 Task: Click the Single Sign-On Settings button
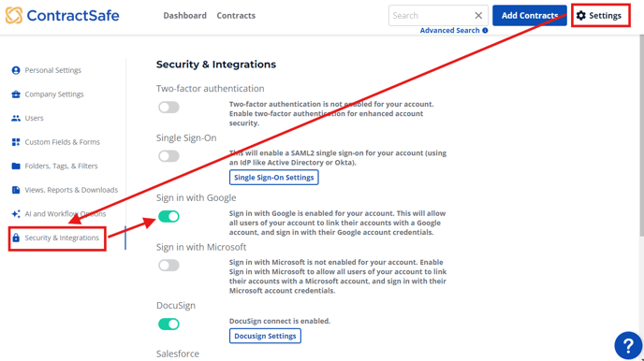pyautogui.click(x=274, y=177)
